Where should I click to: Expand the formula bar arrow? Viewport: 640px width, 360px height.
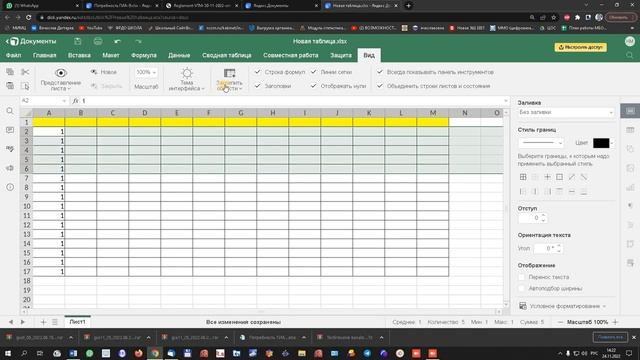[x=506, y=100]
